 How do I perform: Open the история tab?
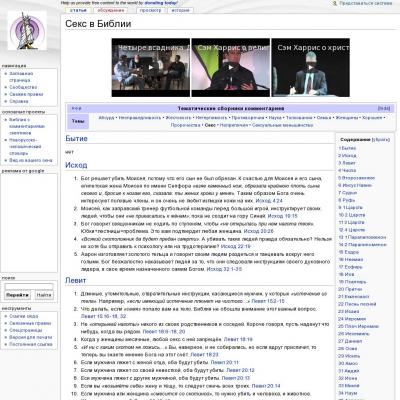pos(180,10)
